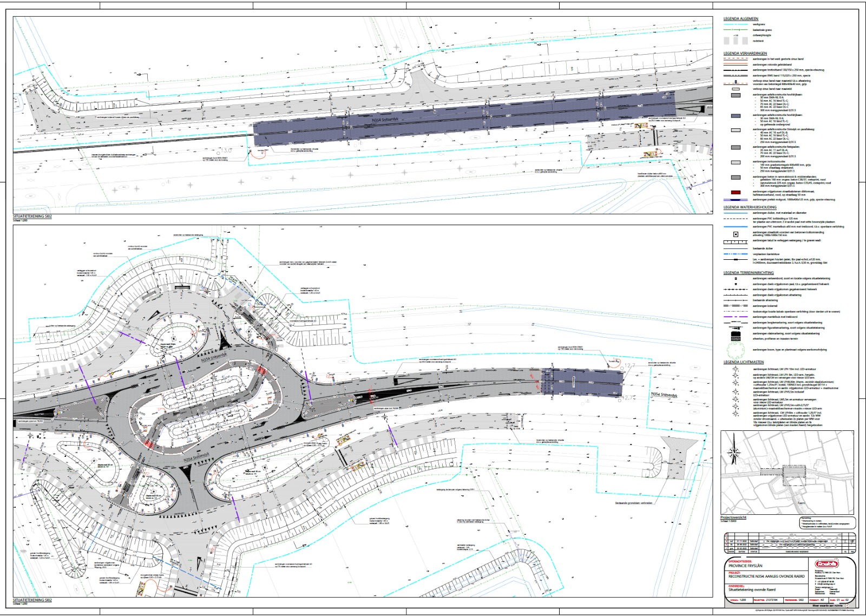This screenshot has height=616, width=866.
Task: Click the upper Situatietekening SI02 caption
Action: [32, 217]
